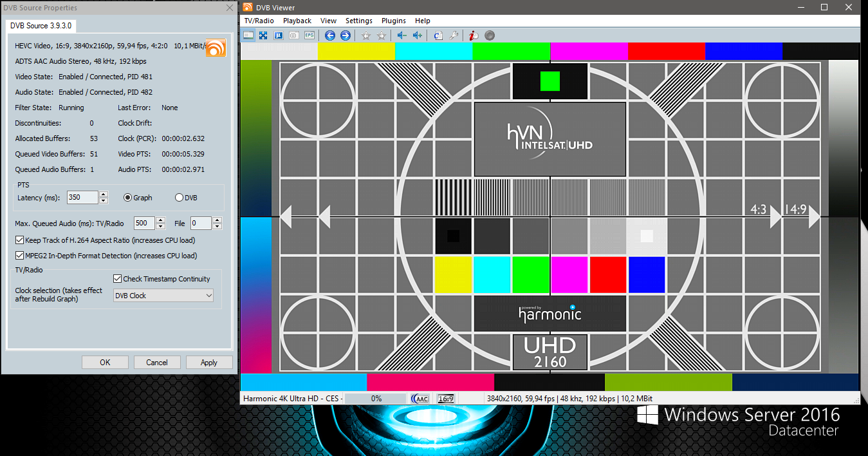Click the File max queued audio field
This screenshot has width=868, height=456.
point(201,223)
